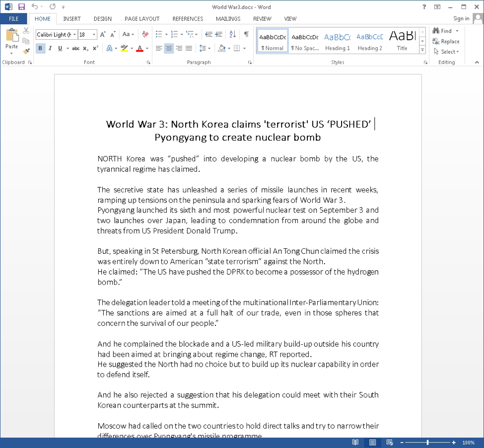Click the zoom slider handle
The image size is (484, 448).
427,443
